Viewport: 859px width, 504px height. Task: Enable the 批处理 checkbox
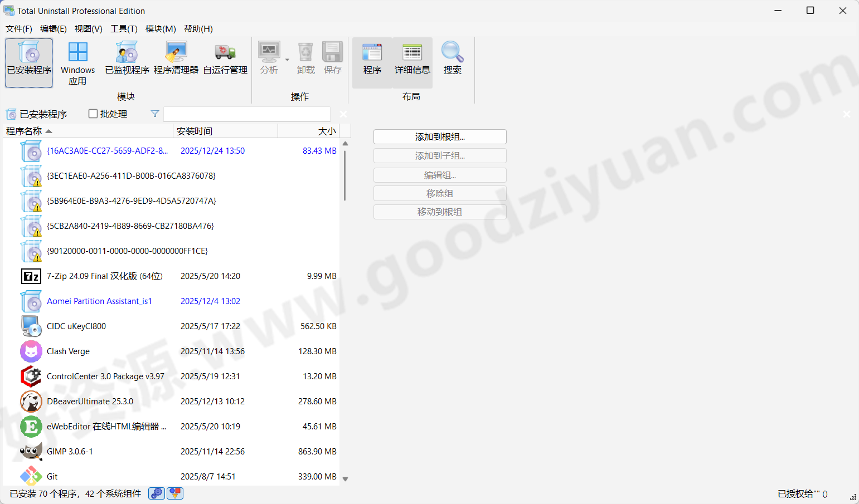pos(93,114)
